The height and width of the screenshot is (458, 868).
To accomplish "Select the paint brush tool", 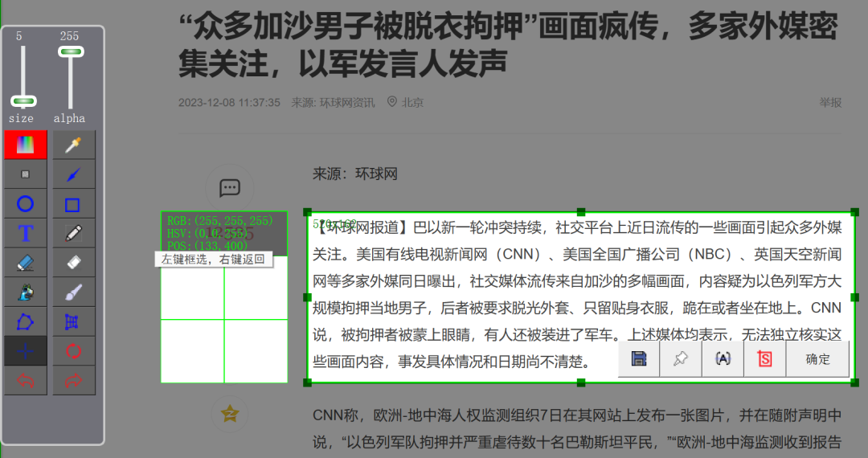I will (x=74, y=292).
